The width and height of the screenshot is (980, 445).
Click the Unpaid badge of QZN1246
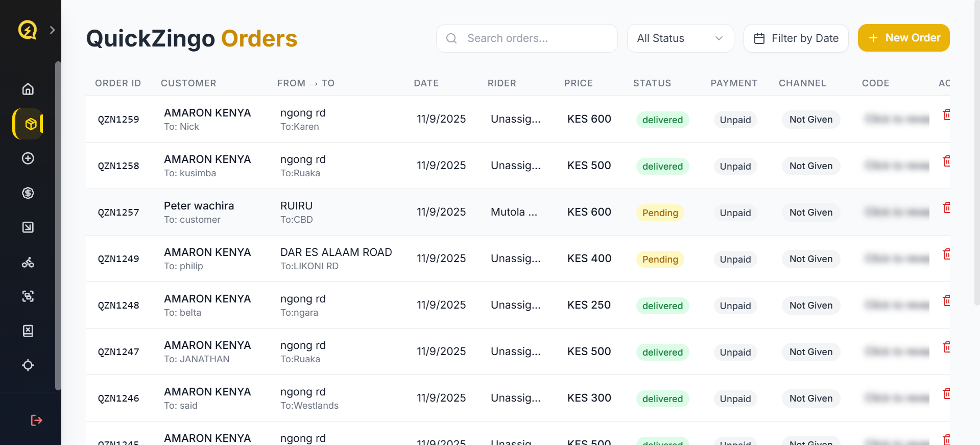pyautogui.click(x=735, y=399)
